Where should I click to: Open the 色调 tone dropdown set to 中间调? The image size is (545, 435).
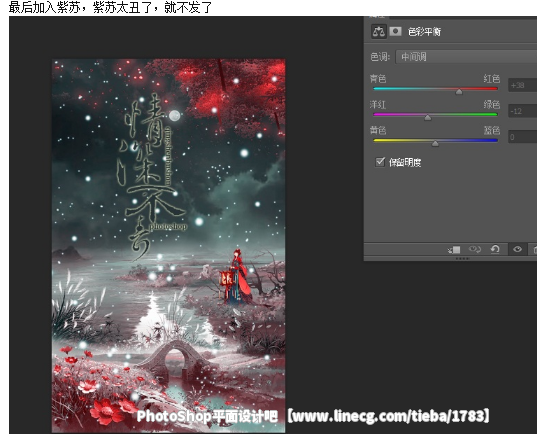[x=466, y=57]
